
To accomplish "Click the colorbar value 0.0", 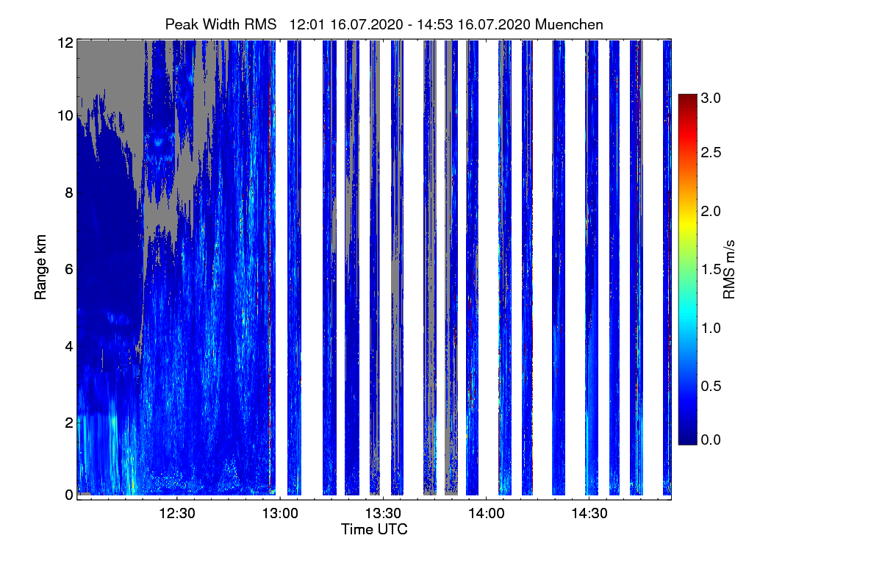I will click(x=710, y=440).
